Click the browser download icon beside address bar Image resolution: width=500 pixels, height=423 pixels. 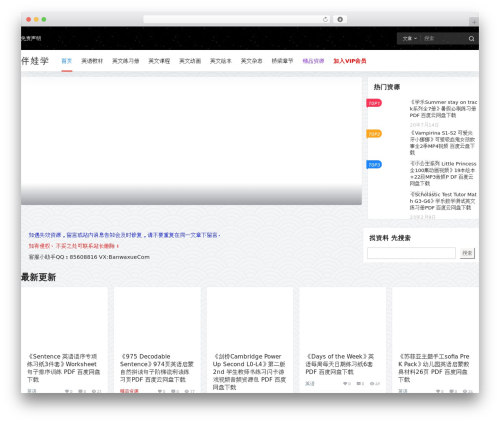click(340, 19)
